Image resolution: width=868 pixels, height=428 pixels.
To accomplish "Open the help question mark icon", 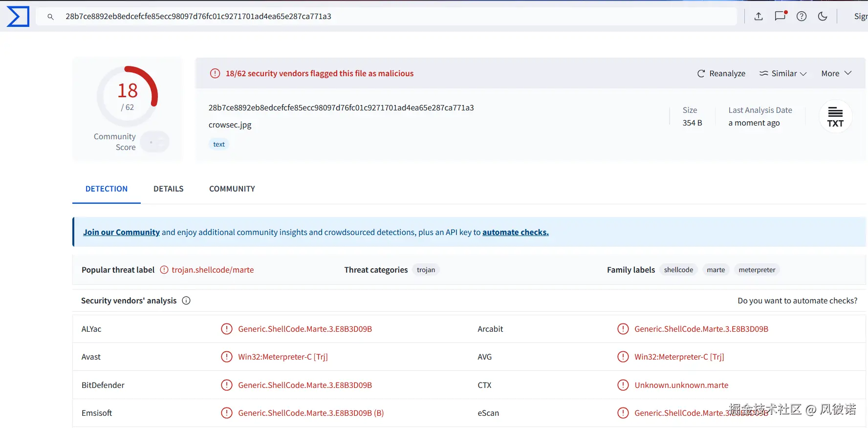I will pos(802,17).
